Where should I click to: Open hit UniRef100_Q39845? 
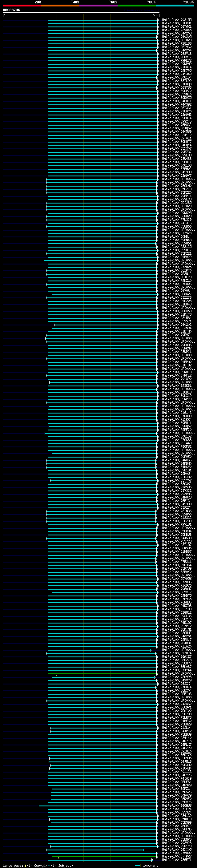click(177, 30)
